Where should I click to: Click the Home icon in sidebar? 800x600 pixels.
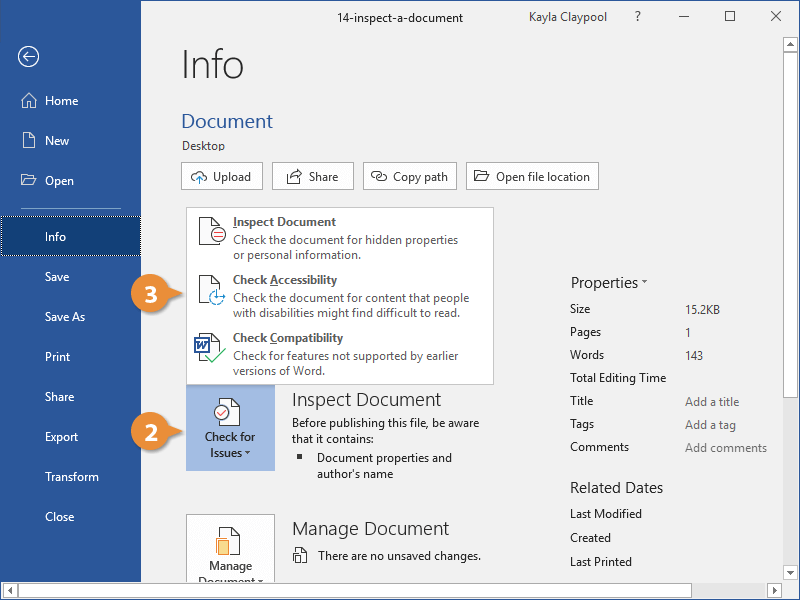pyautogui.click(x=28, y=101)
